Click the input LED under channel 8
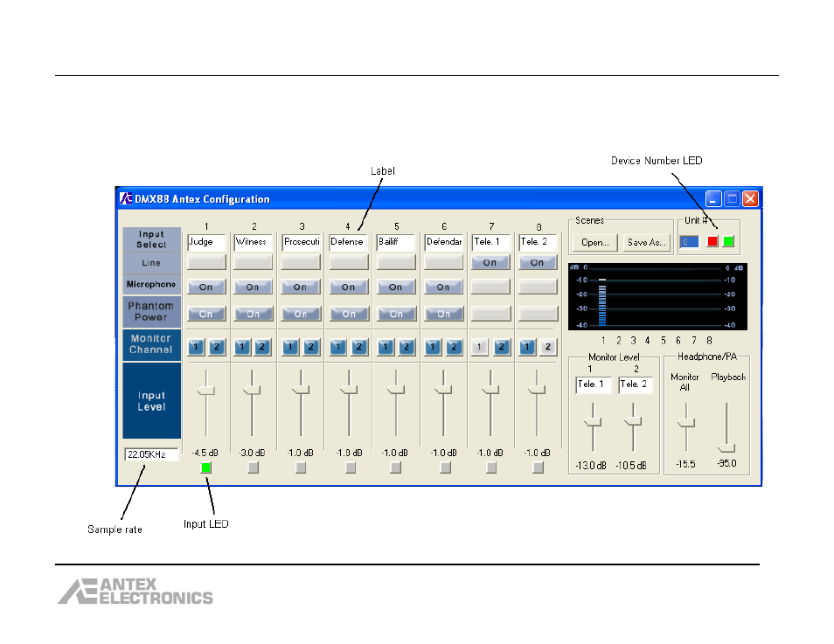This screenshot has height=644, width=834. pos(538,467)
